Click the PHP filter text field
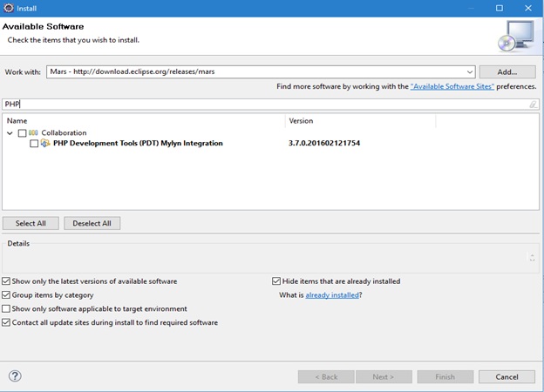Image resolution: width=544 pixels, height=392 pixels. click(x=270, y=104)
